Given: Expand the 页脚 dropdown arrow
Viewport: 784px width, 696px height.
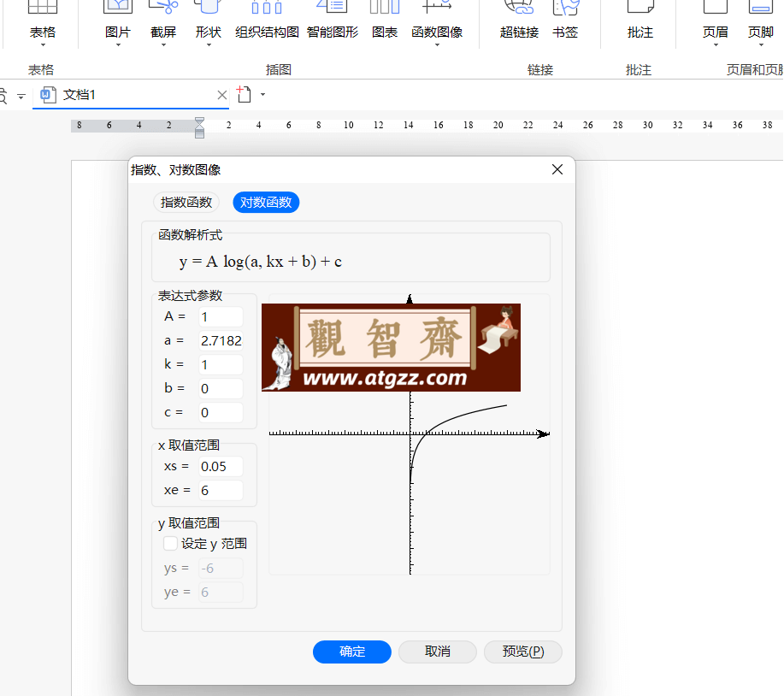Looking at the screenshot, I should (x=761, y=45).
